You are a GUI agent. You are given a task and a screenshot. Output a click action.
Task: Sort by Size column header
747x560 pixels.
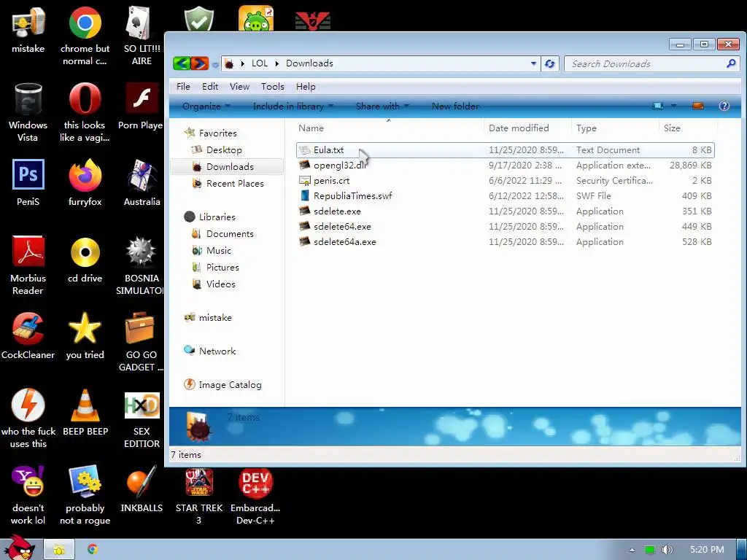[689, 128]
